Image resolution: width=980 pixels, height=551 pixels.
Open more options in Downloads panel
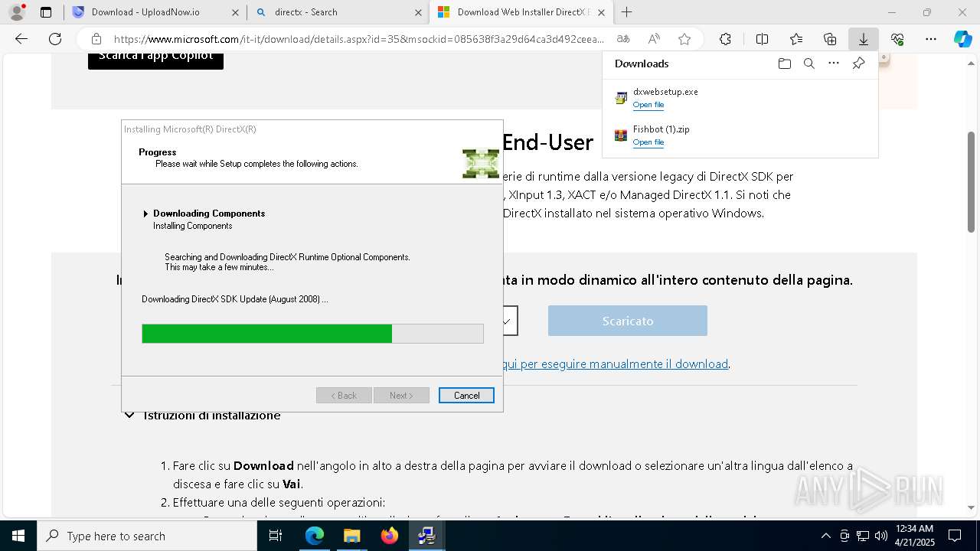point(834,64)
